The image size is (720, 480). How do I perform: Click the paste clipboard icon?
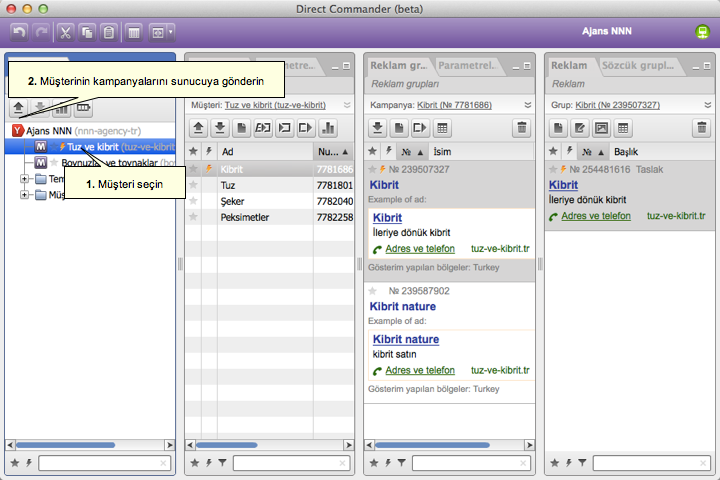(109, 33)
